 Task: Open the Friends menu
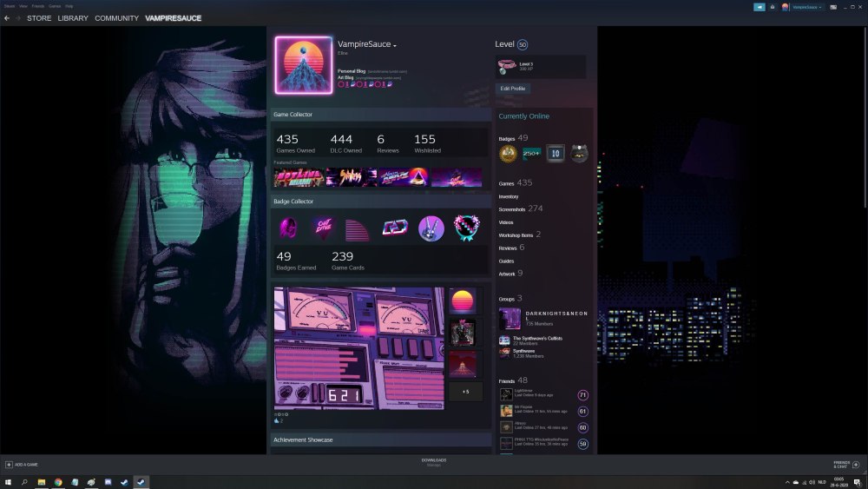click(x=38, y=6)
